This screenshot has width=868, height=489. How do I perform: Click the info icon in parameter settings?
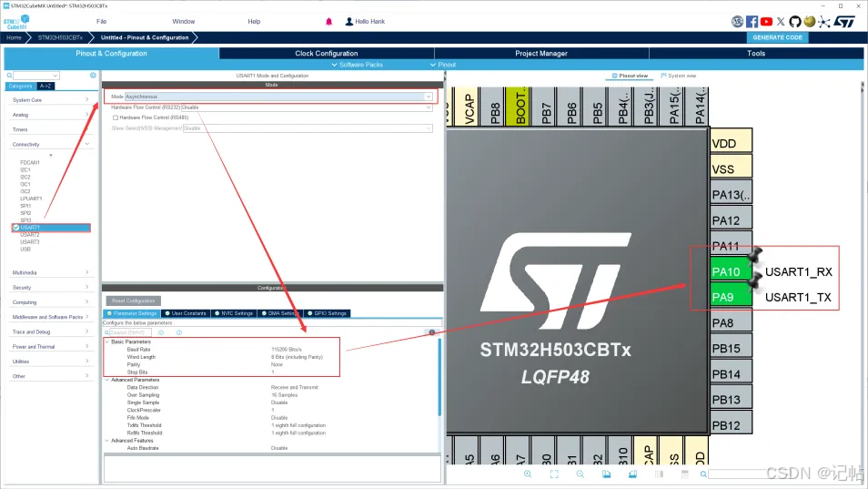(x=431, y=332)
